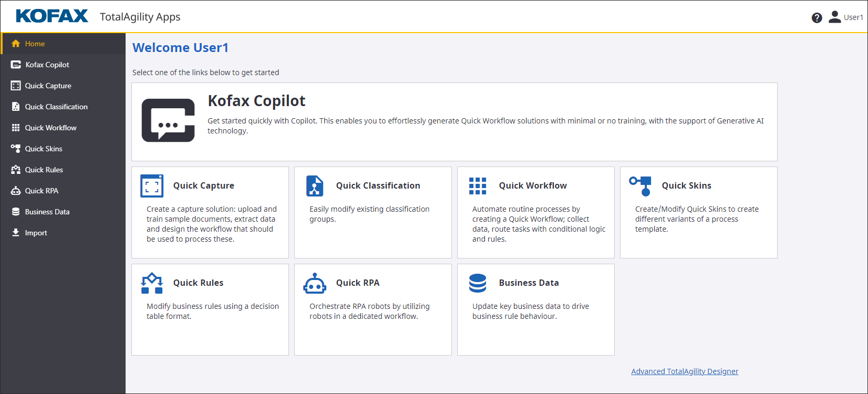Click the Kofax Copilot chat bubble icon
This screenshot has width=868, height=394.
168,120
